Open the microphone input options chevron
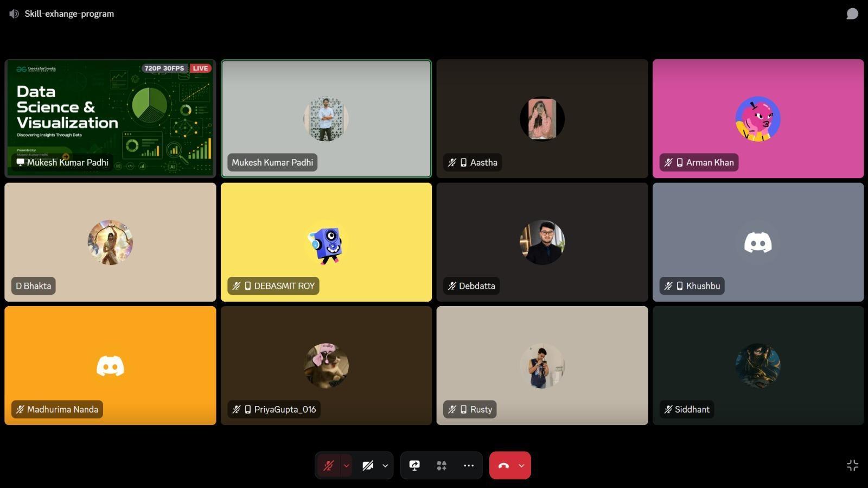The image size is (868, 488). [x=346, y=465]
